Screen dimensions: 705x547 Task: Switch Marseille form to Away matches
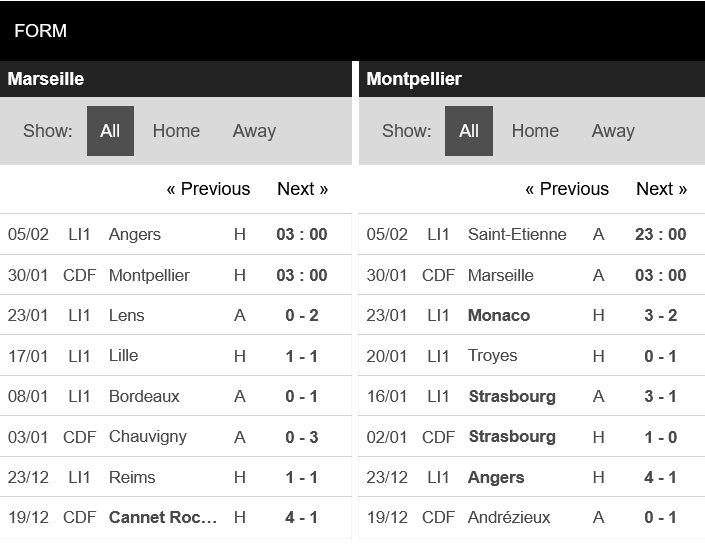[254, 131]
